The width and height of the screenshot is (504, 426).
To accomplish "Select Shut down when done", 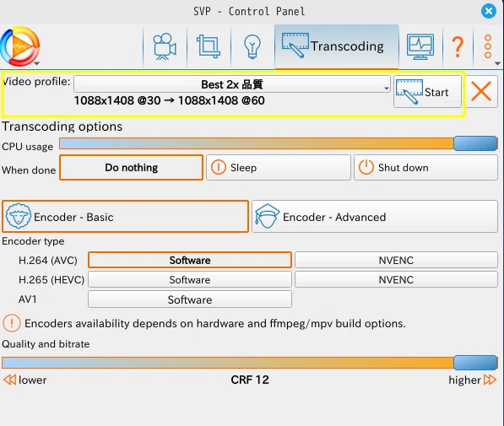I will 425,167.
